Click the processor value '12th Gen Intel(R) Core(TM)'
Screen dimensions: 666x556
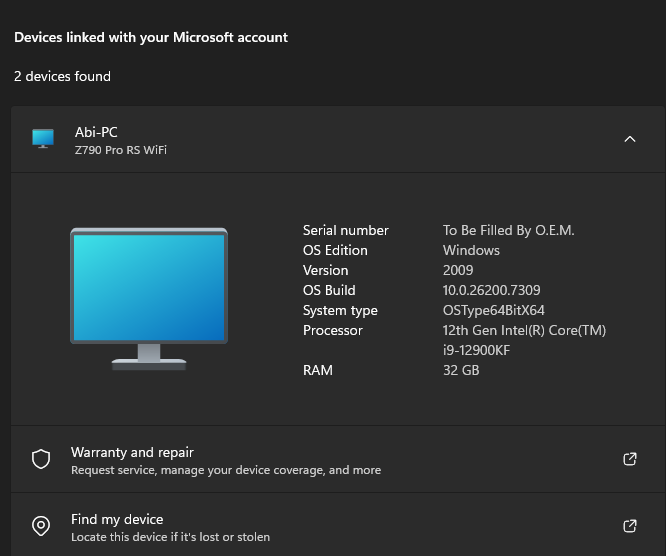524,330
